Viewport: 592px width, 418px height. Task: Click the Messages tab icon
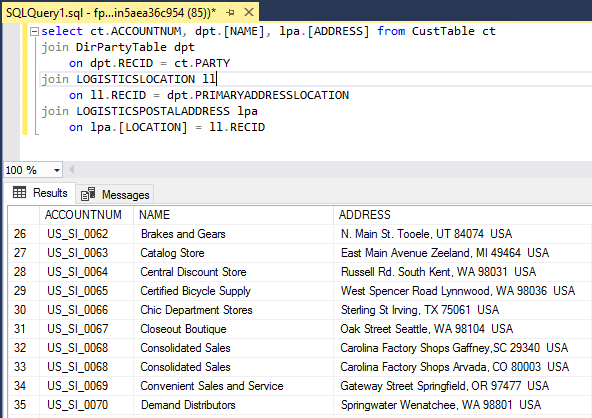[88, 194]
